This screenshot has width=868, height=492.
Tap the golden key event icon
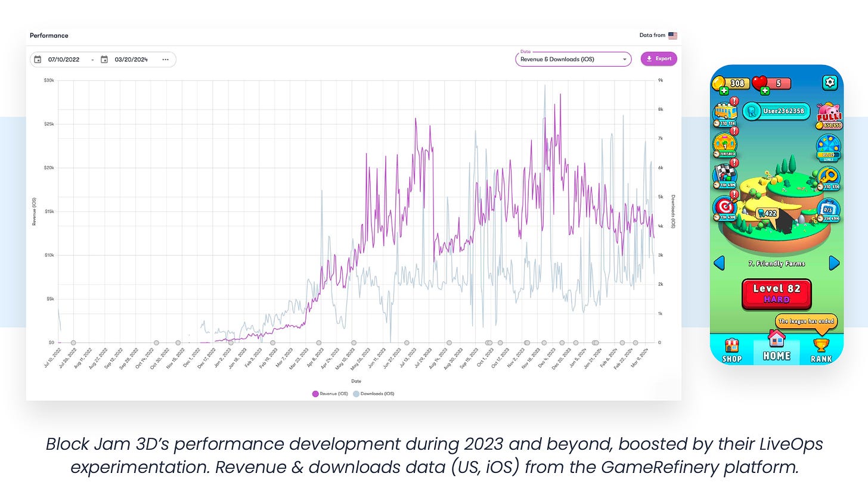pos(828,178)
